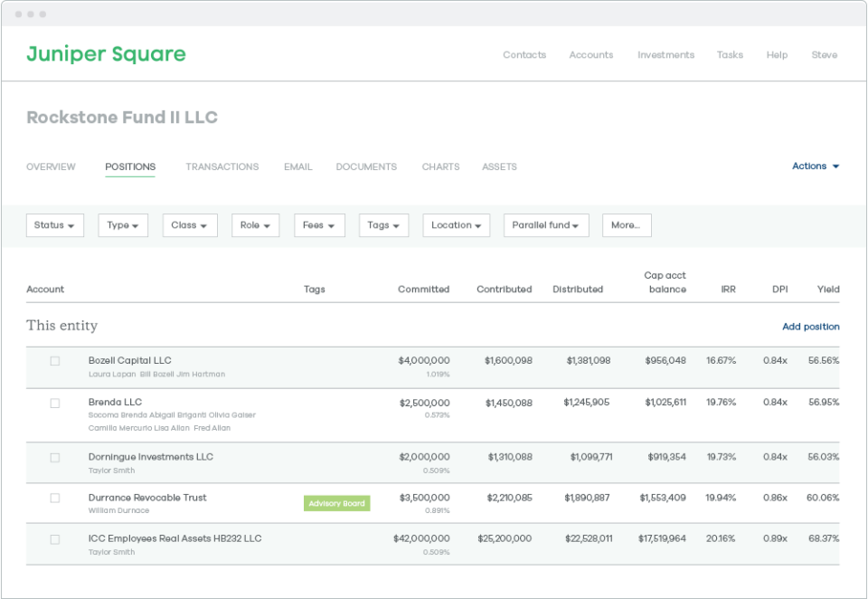Click the Add position link
Screen dimensions: 868x599
click(x=810, y=327)
